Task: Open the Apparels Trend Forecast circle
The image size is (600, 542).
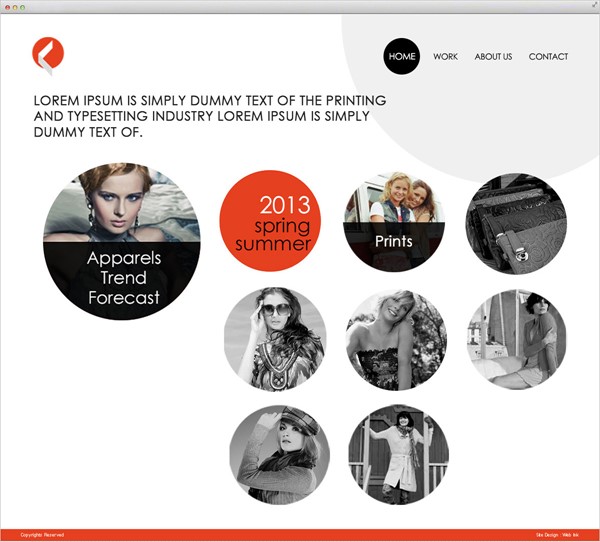Action: tap(122, 241)
